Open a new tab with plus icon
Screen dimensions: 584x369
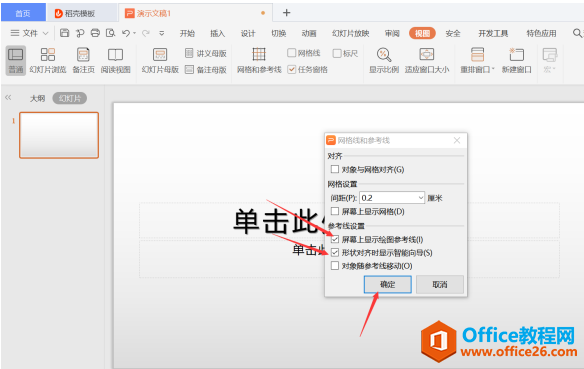pyautogui.click(x=286, y=13)
